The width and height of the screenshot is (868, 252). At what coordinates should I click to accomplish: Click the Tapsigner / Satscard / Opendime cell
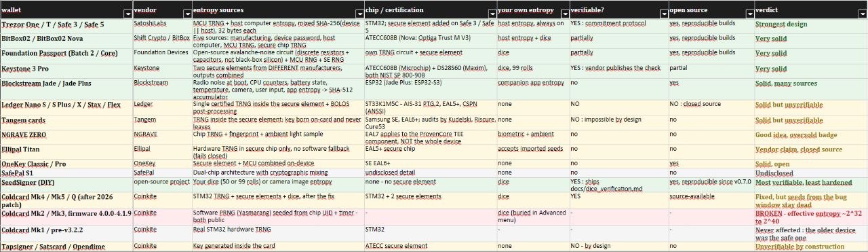pos(66,246)
